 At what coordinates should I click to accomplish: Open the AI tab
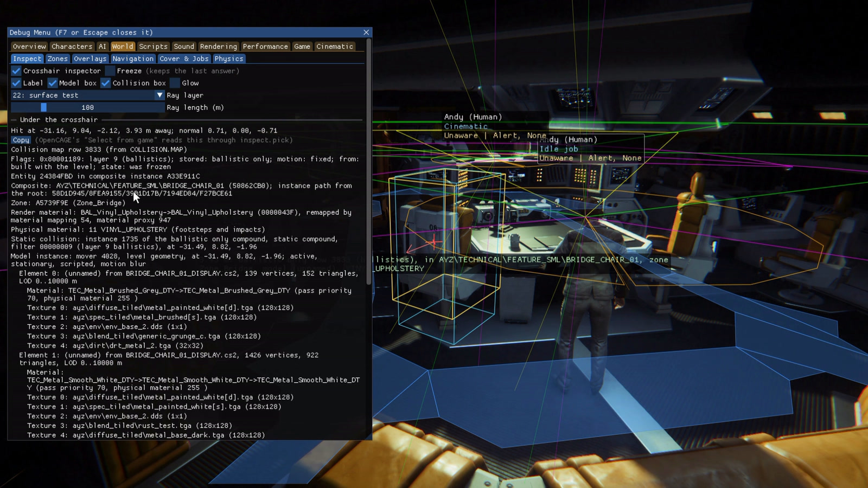coord(102,47)
